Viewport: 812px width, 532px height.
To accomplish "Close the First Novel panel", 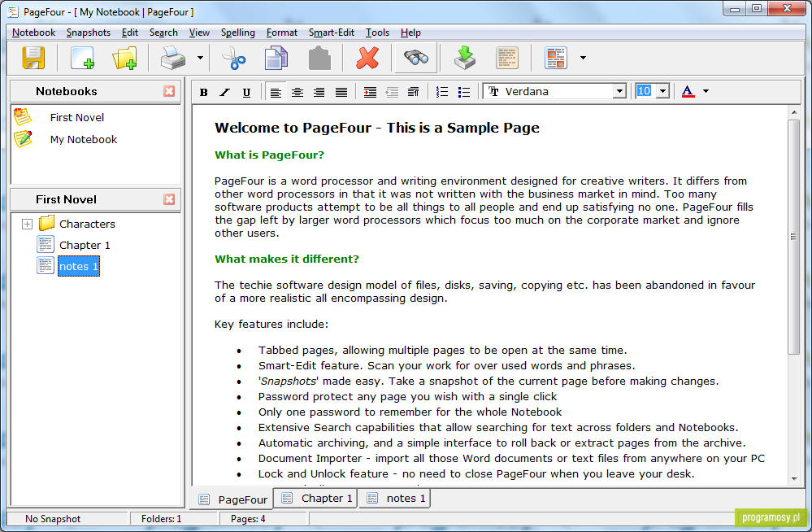I will point(169,199).
